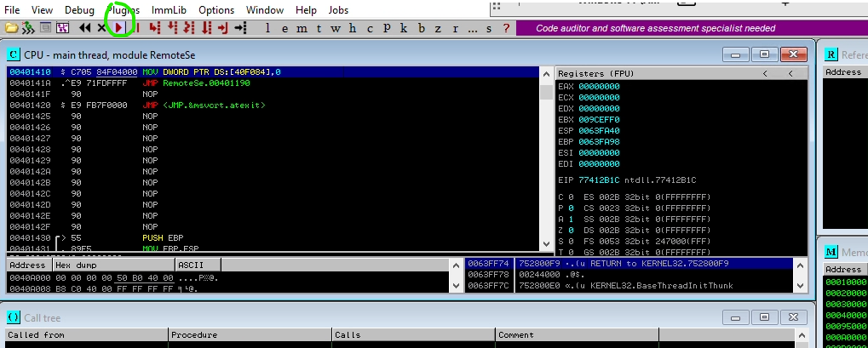Show Log window via 'l' button
This screenshot has width=868, height=348.
[x=268, y=28]
